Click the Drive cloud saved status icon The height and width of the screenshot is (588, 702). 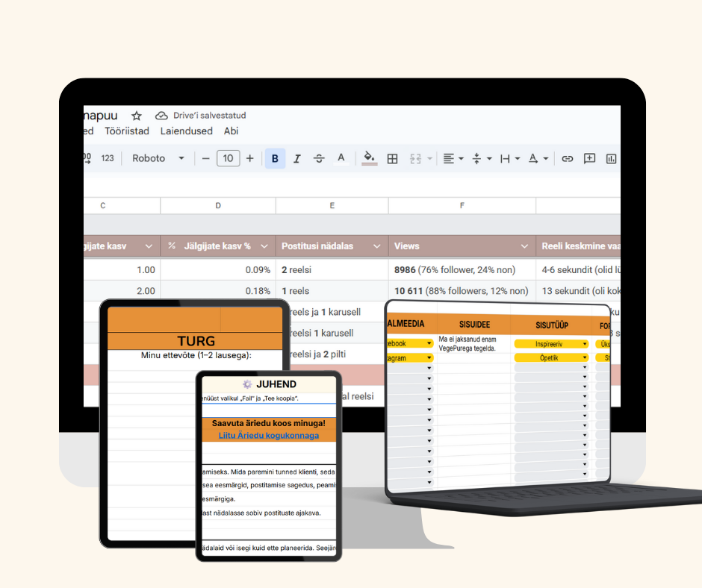click(x=161, y=116)
